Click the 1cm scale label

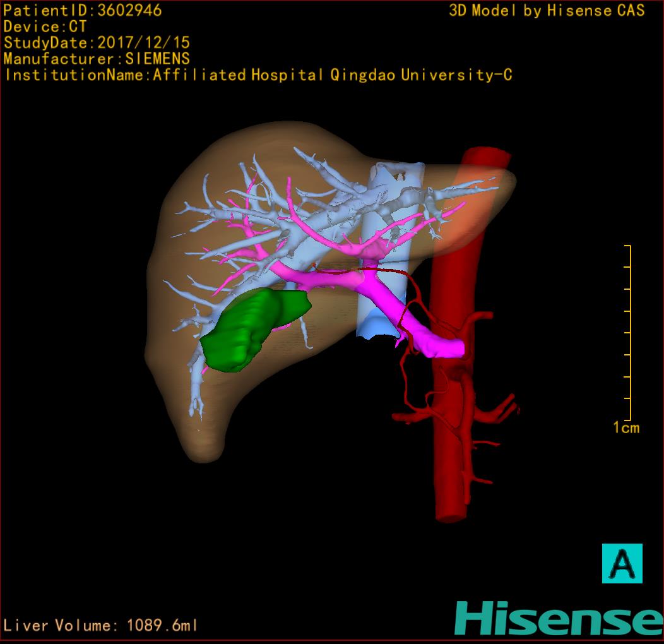[x=625, y=428]
